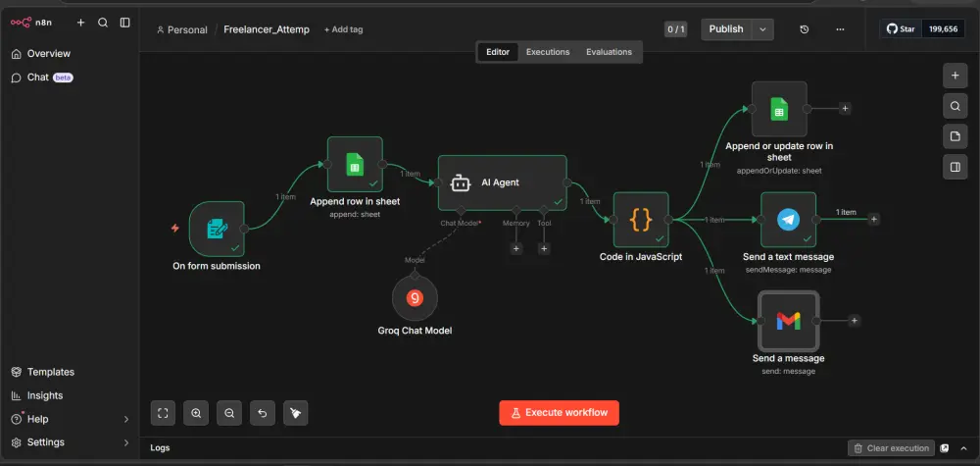Collapse the sidebar with the panel icon
980x466 pixels.
(125, 23)
